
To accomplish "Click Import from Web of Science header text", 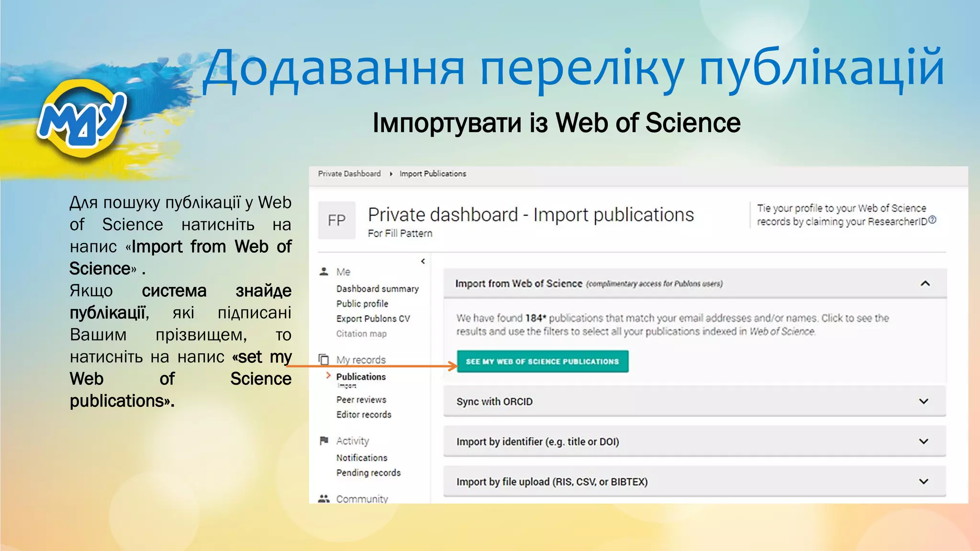I will (519, 284).
